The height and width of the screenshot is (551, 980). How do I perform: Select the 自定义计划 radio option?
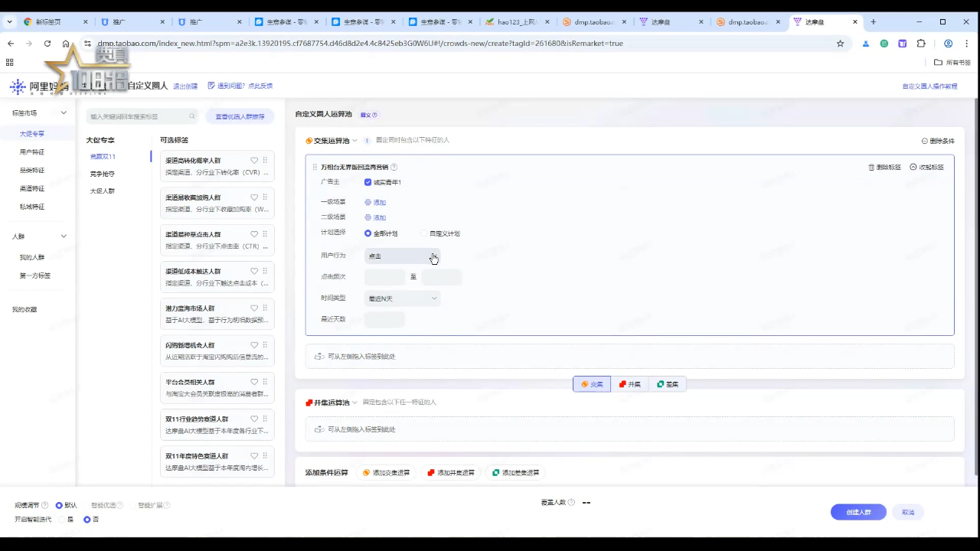[x=424, y=233]
